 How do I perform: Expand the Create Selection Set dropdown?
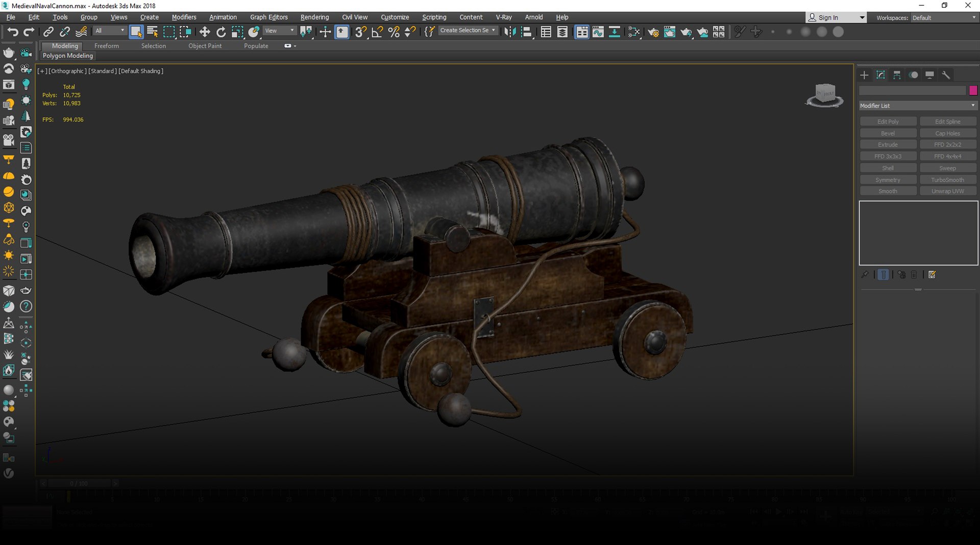(x=468, y=31)
